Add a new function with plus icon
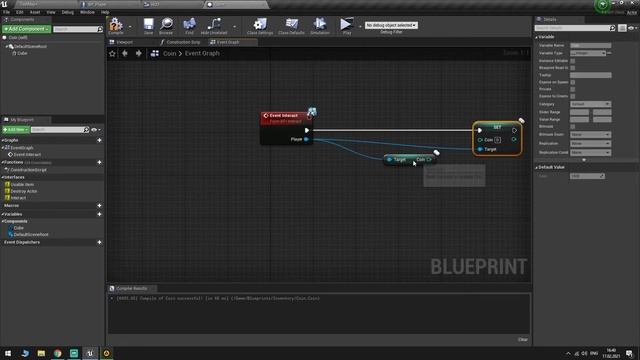Image resolution: width=640 pixels, height=360 pixels. [99, 162]
